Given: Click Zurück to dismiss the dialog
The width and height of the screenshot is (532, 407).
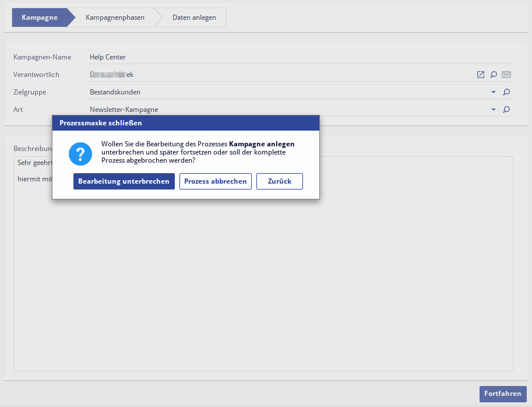Looking at the screenshot, I should tap(280, 181).
